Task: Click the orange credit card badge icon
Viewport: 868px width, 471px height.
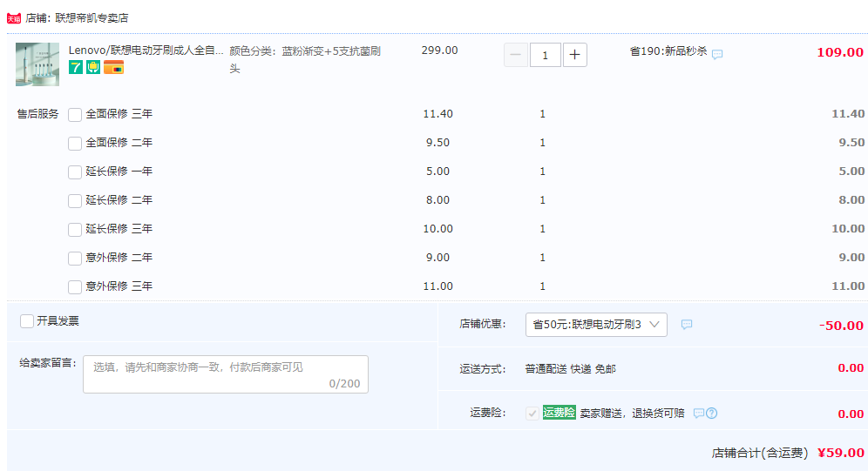Action: [113, 67]
